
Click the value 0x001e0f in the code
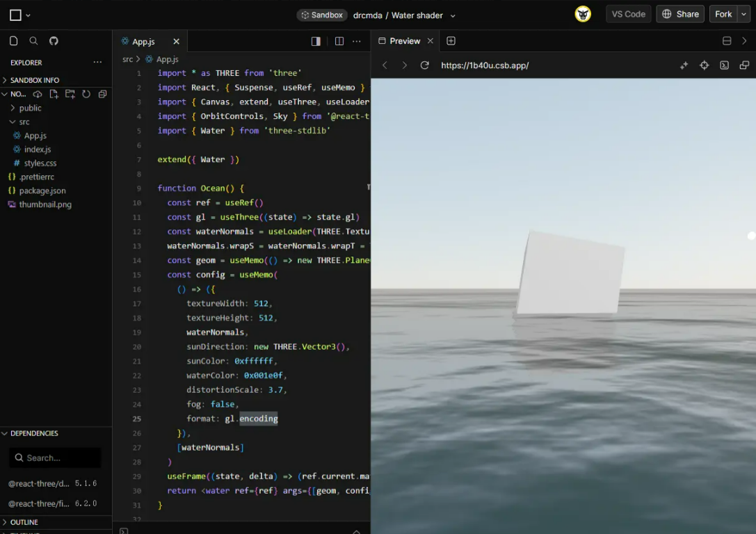point(264,375)
